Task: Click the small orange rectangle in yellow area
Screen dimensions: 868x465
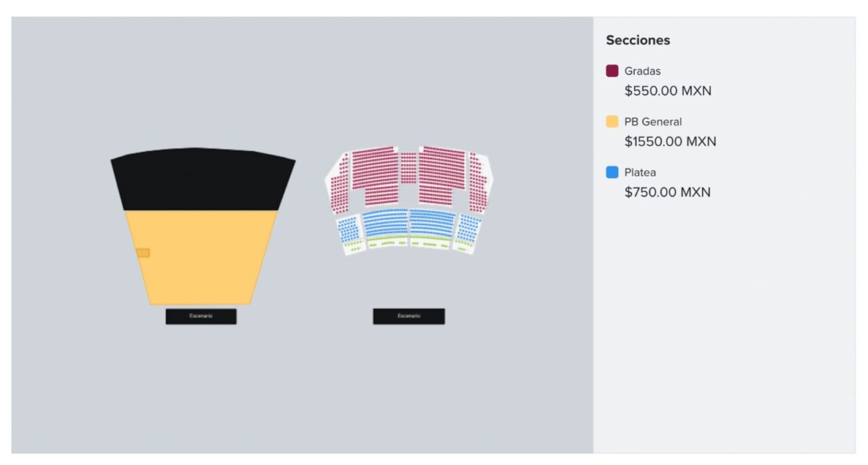Action: click(143, 253)
